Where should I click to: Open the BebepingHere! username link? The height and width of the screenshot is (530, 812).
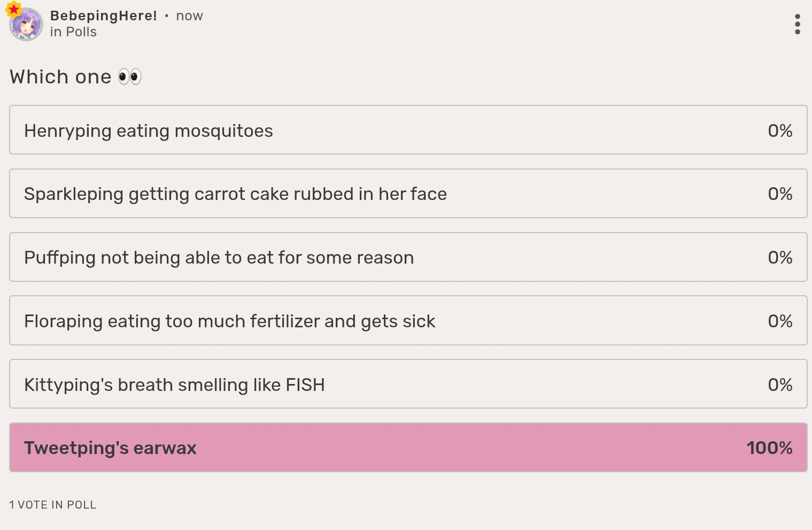104,16
